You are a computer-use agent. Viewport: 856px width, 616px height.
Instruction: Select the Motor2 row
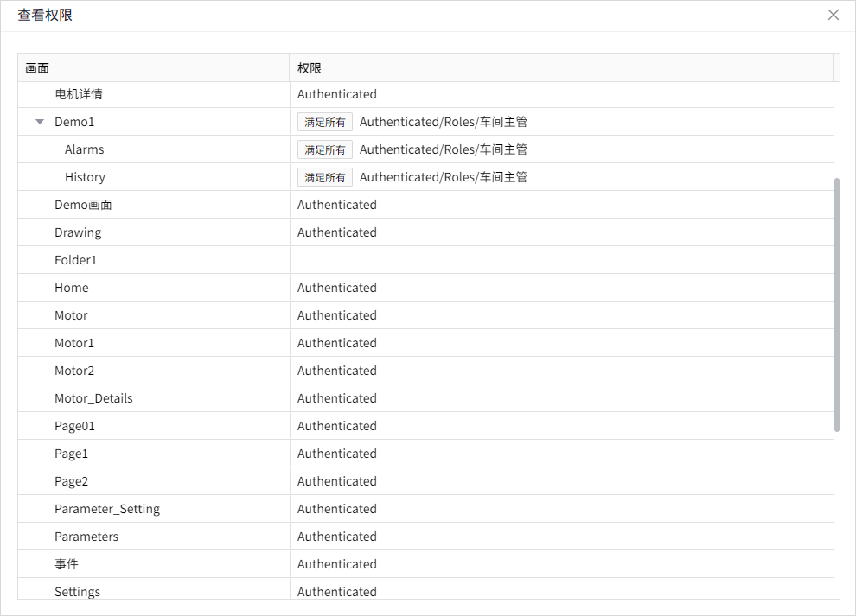click(74, 371)
